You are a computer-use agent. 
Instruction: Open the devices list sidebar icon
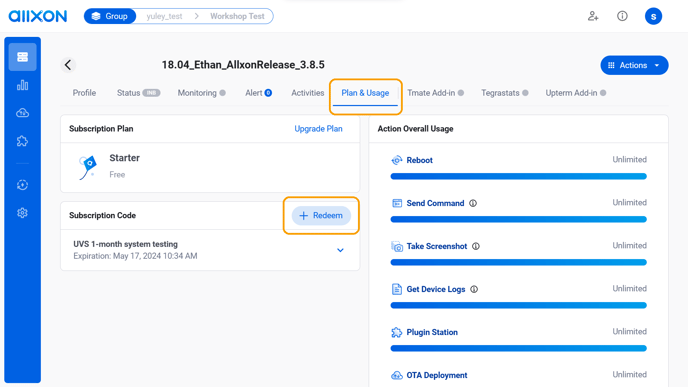click(x=22, y=57)
